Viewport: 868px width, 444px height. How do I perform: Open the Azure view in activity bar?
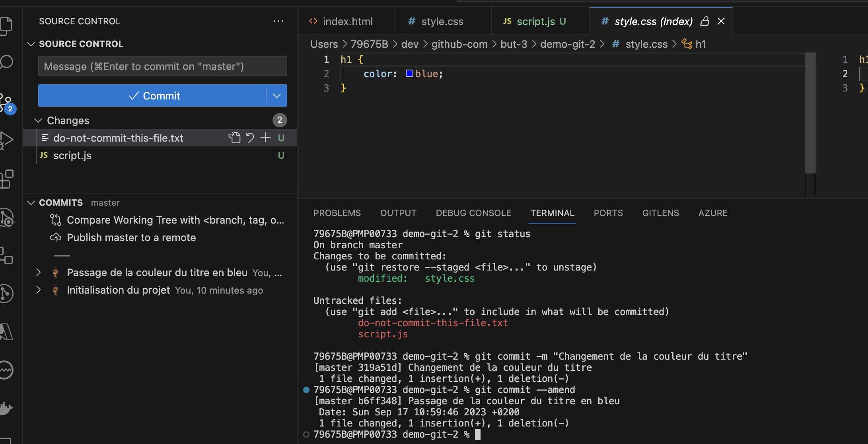[x=6, y=332]
